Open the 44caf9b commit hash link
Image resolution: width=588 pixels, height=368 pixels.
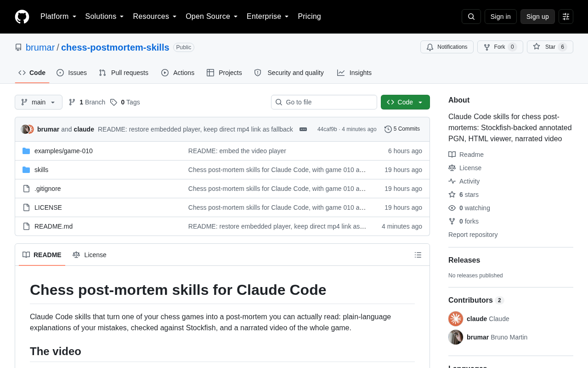click(327, 129)
